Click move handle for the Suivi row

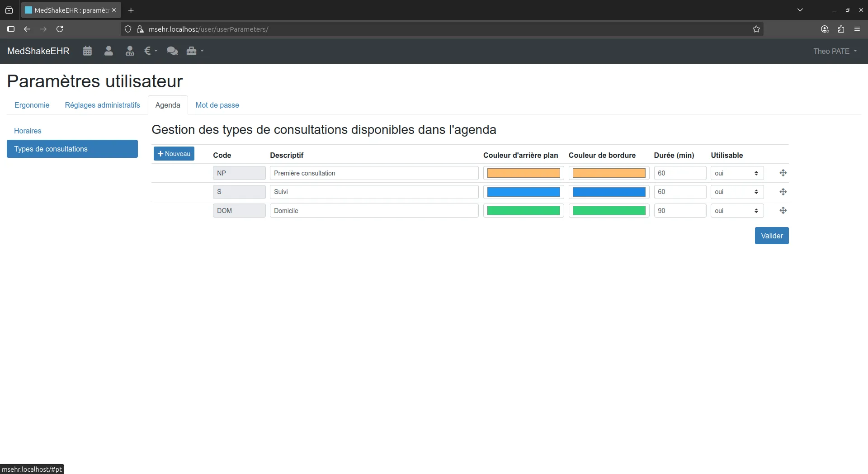point(783,192)
